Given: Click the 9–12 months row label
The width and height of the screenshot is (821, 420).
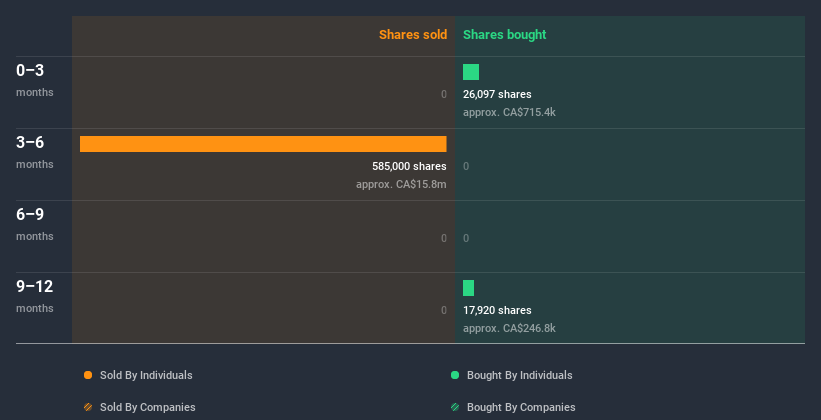Looking at the screenshot, I should (x=35, y=296).
